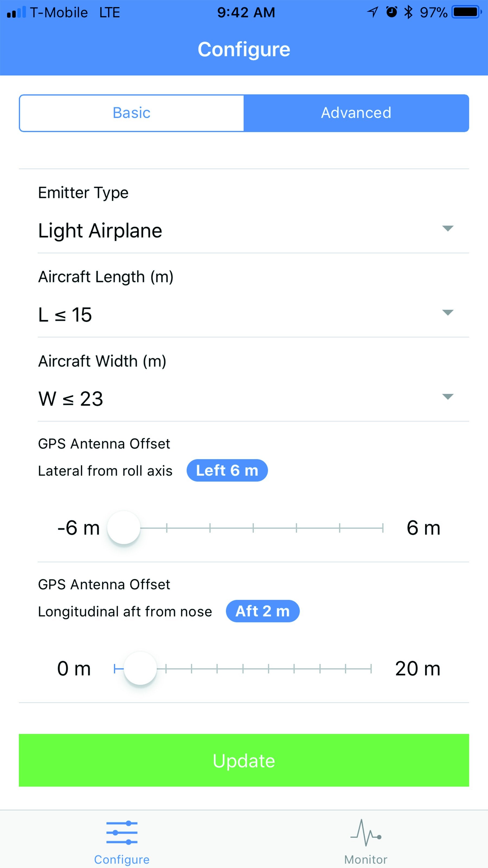The width and height of the screenshot is (488, 868).
Task: Tap the Left 6 m badge
Action: pyautogui.click(x=227, y=470)
